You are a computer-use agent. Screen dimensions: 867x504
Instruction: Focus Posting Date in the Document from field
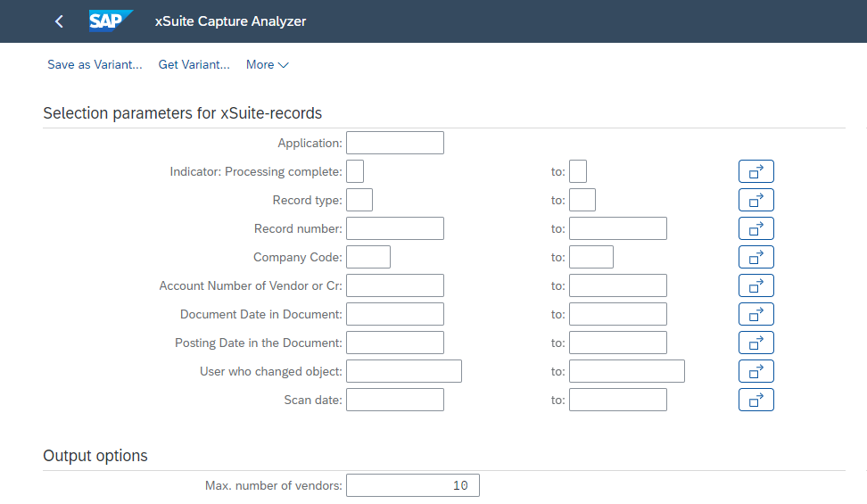click(x=395, y=343)
